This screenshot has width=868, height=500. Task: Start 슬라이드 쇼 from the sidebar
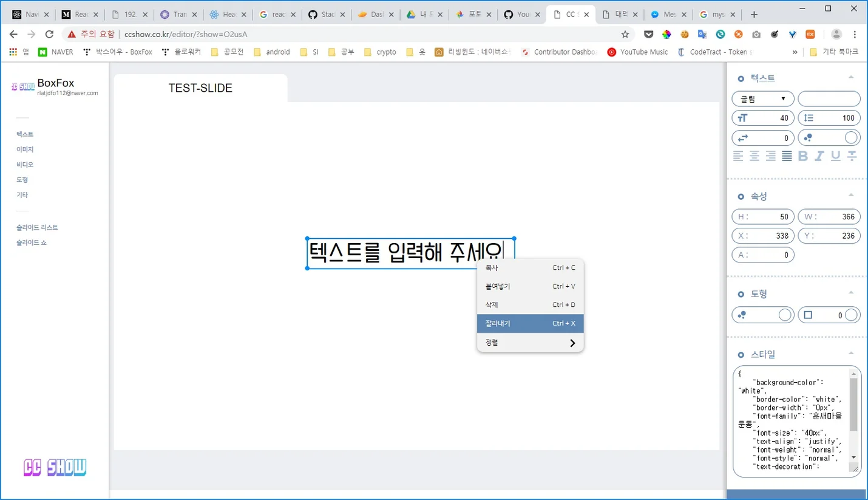[32, 242]
